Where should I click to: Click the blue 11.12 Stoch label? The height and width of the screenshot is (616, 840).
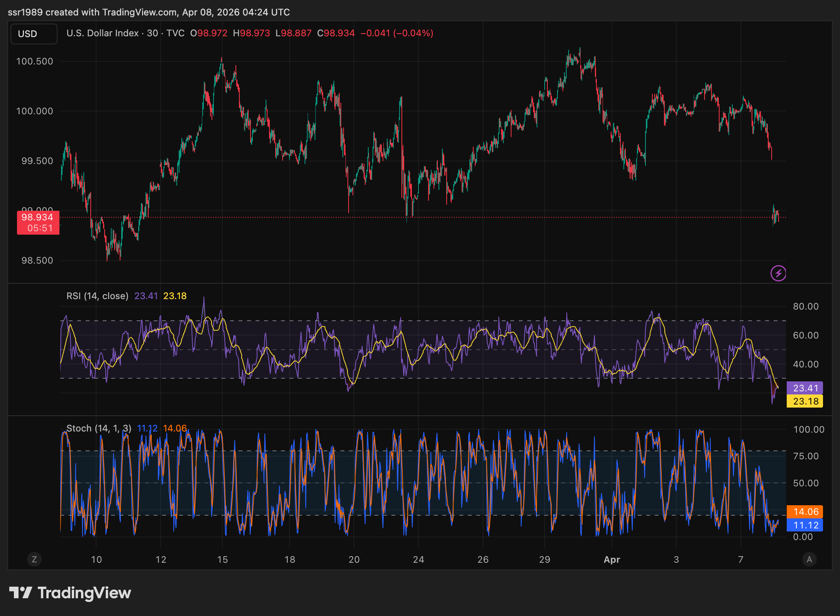click(x=805, y=525)
